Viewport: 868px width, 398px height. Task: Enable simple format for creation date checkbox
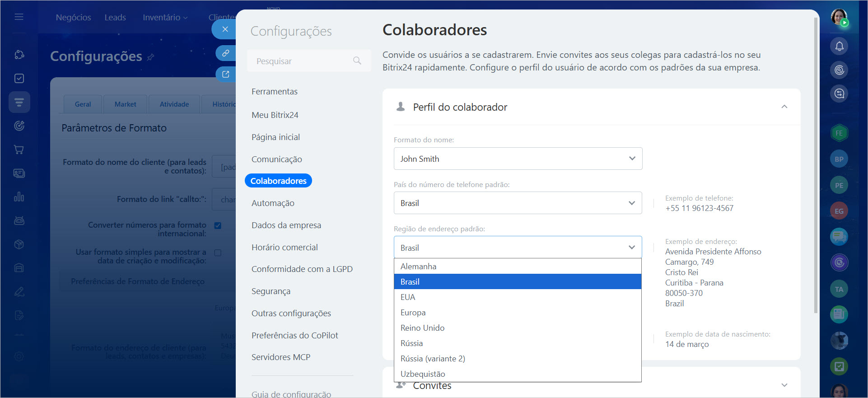(218, 253)
